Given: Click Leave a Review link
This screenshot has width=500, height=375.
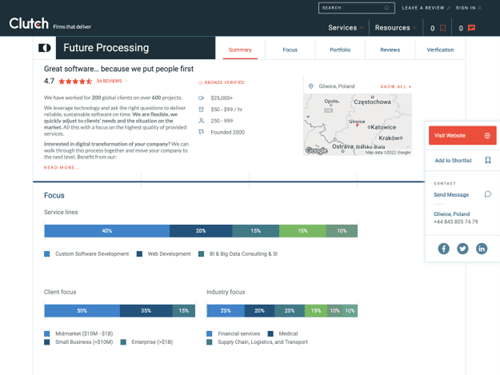Looking at the screenshot, I should coord(423,8).
